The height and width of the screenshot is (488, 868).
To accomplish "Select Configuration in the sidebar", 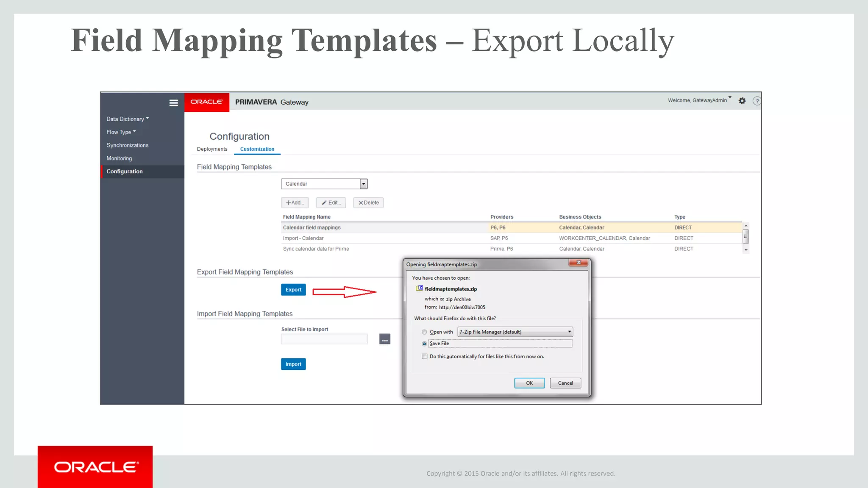I will pos(142,172).
